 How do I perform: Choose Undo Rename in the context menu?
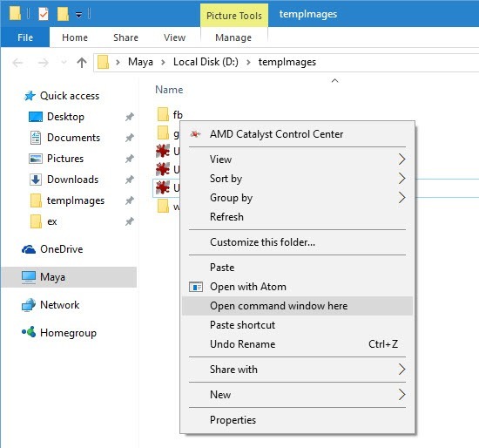click(297, 344)
